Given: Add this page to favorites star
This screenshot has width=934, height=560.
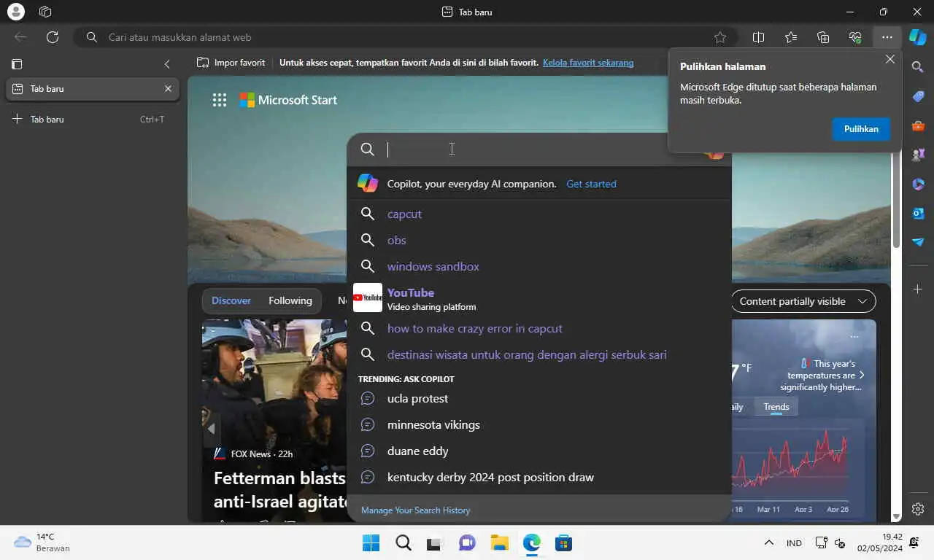Looking at the screenshot, I should (720, 37).
